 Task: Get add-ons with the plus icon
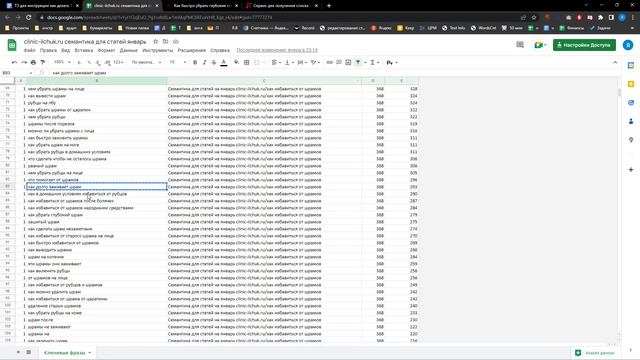631,169
